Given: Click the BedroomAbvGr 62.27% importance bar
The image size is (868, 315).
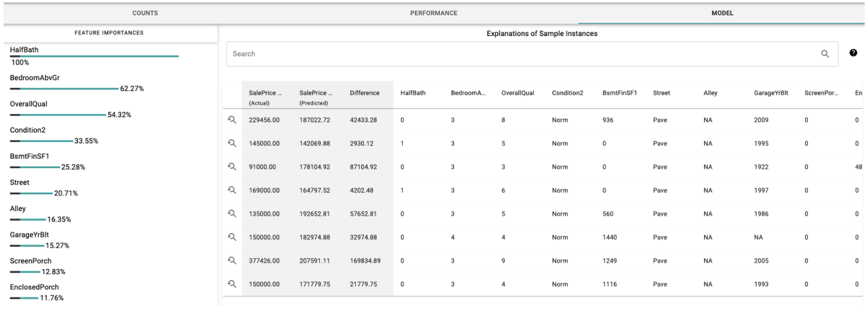Looking at the screenshot, I should pos(64,88).
